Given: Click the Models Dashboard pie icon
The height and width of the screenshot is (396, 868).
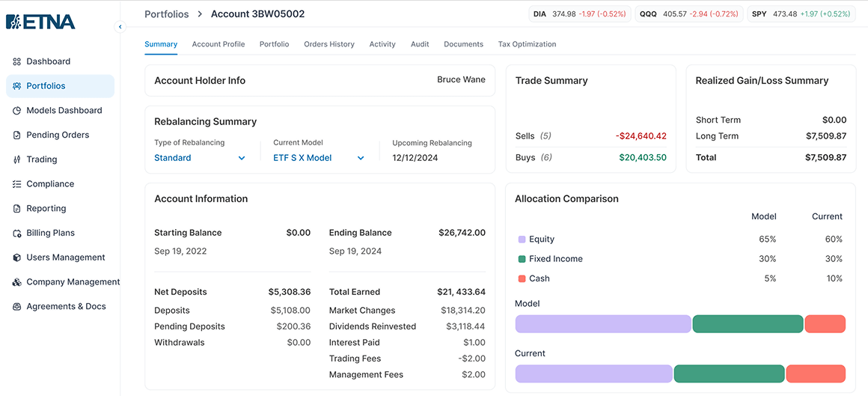Looking at the screenshot, I should pos(16,110).
